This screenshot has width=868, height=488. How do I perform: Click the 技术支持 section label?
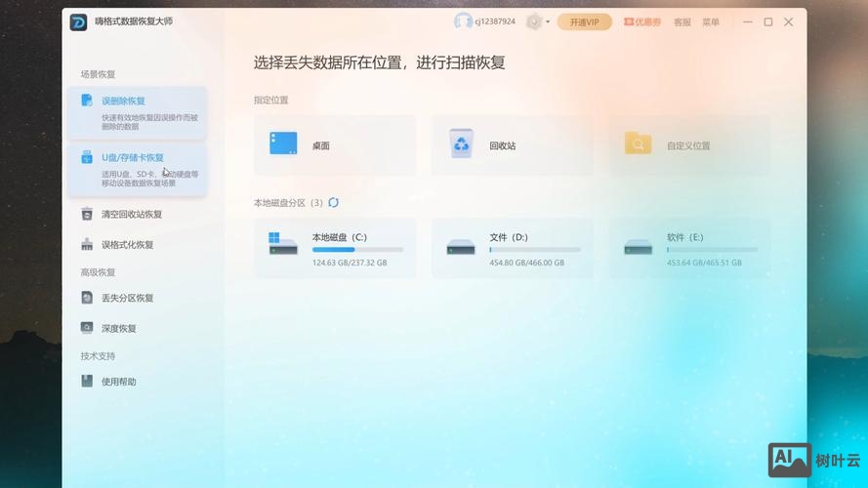point(98,356)
